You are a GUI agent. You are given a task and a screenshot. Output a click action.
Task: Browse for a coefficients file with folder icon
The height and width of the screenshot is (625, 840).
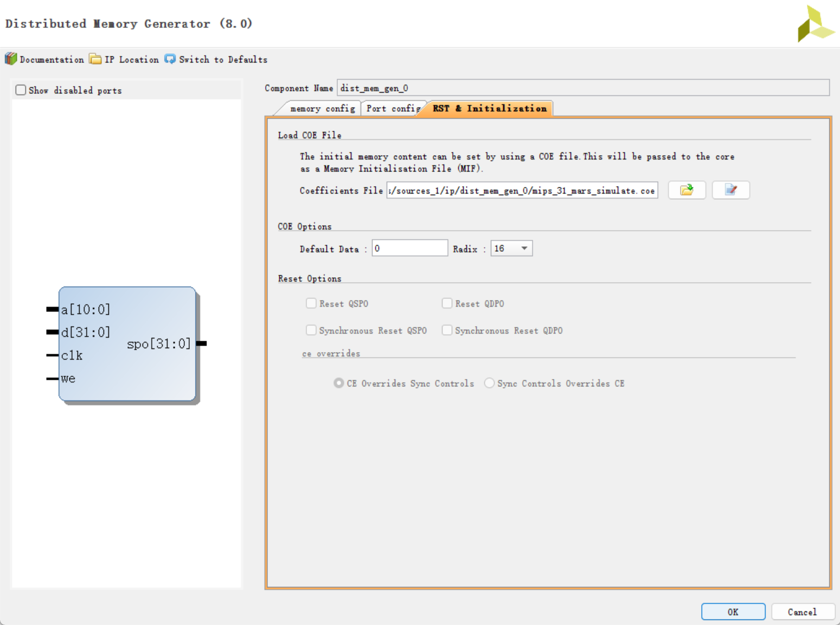coord(687,190)
